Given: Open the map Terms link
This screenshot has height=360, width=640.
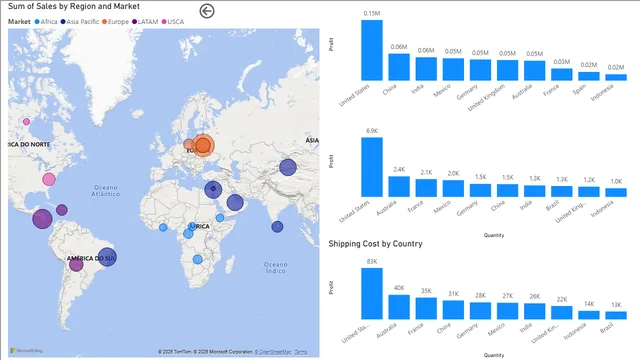Looking at the screenshot, I should (301, 352).
